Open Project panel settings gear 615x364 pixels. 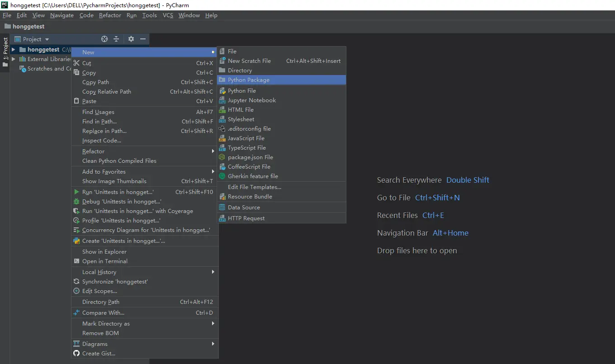tap(131, 39)
